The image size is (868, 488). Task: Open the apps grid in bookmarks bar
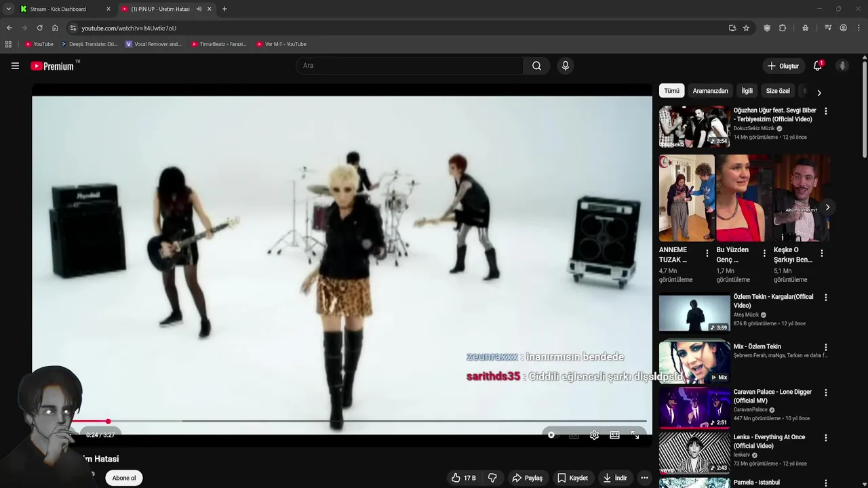pyautogui.click(x=8, y=44)
